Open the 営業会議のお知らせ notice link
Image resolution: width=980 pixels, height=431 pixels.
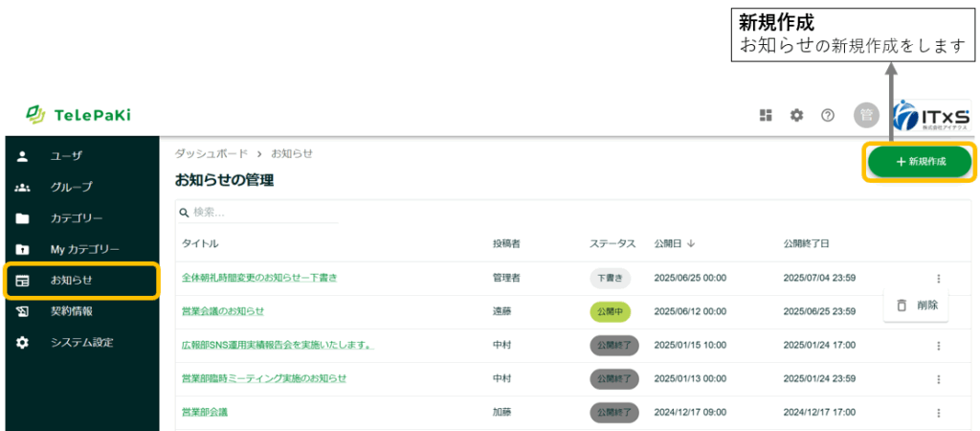pos(223,311)
